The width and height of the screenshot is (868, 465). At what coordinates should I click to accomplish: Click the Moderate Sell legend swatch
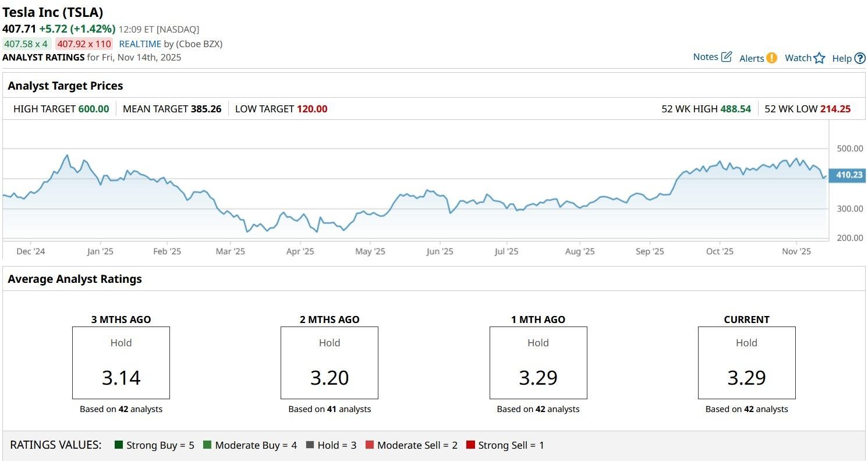click(x=370, y=445)
